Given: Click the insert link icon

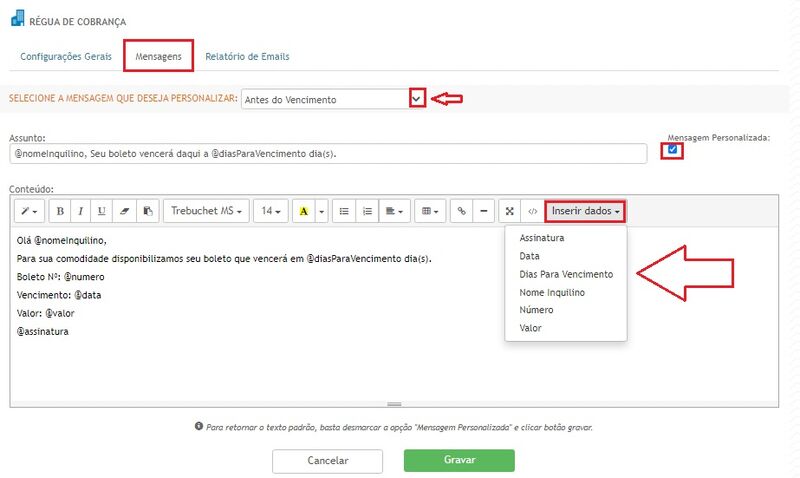Looking at the screenshot, I should [x=460, y=211].
